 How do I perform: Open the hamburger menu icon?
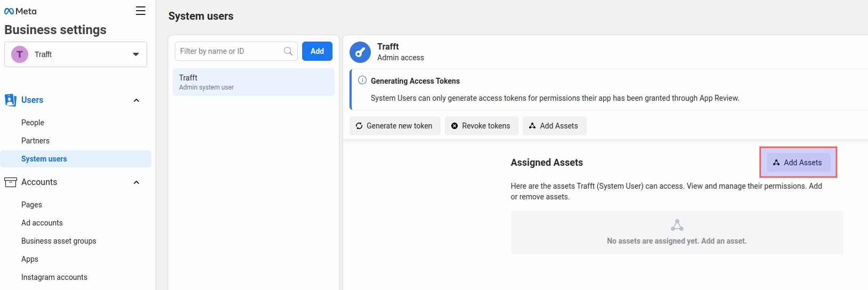point(141,11)
